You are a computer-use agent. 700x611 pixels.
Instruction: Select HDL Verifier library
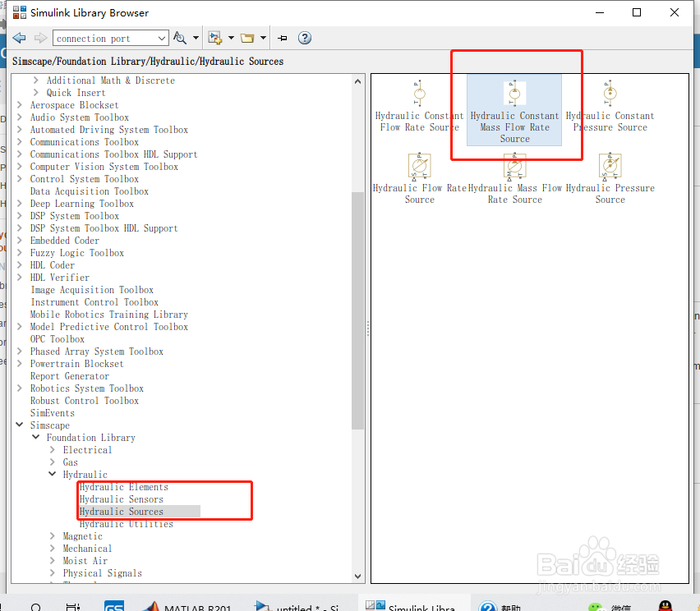coord(60,277)
